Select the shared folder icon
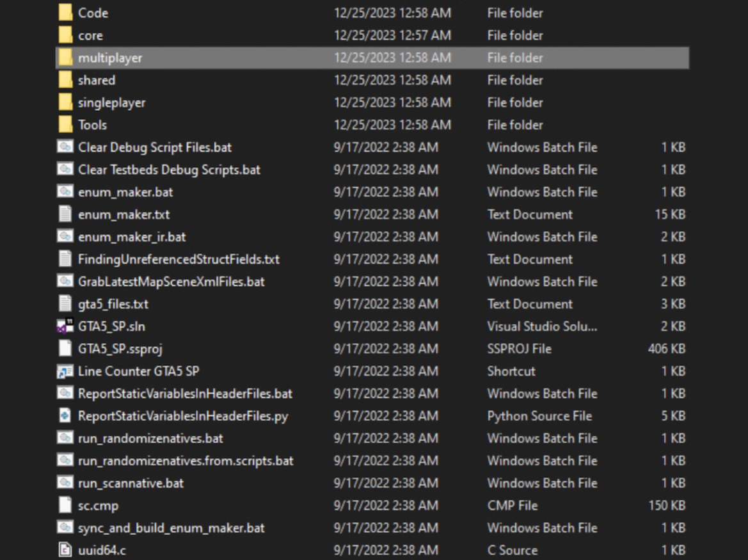This screenshot has height=560, width=748. click(x=65, y=80)
